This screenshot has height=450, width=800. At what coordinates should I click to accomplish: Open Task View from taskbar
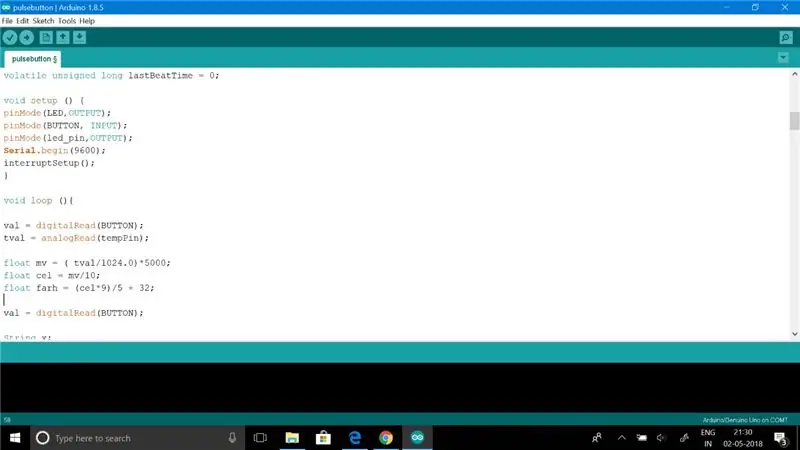pyautogui.click(x=260, y=438)
